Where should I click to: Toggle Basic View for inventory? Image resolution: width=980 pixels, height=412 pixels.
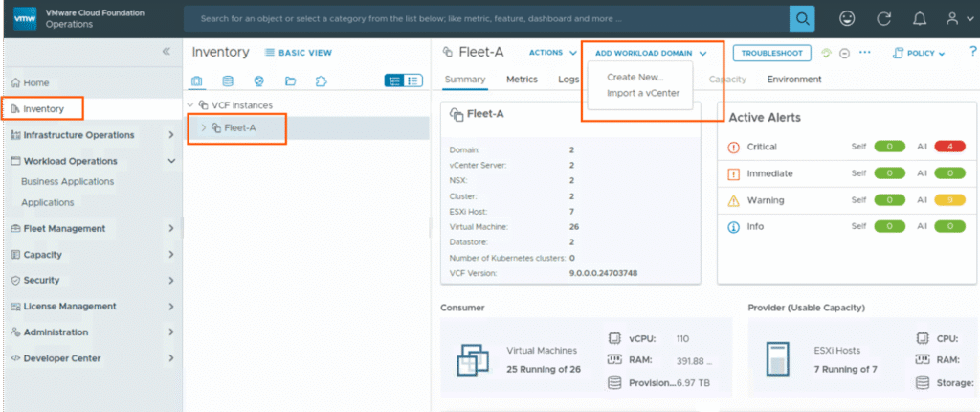click(x=298, y=53)
